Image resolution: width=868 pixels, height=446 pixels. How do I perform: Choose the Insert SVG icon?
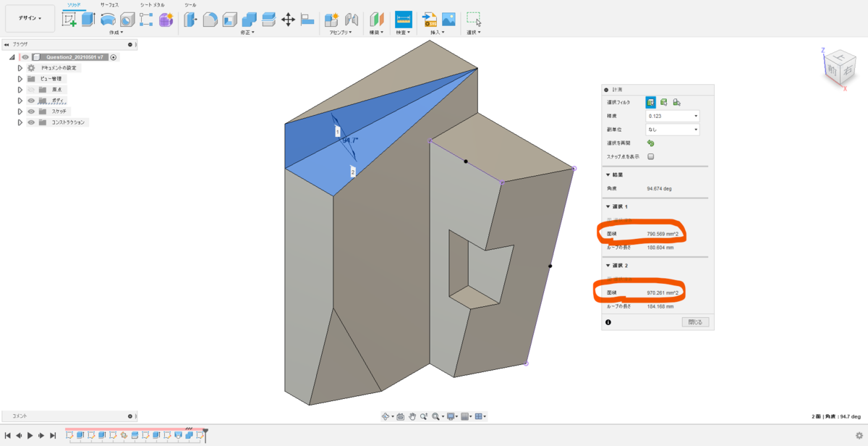tap(430, 20)
